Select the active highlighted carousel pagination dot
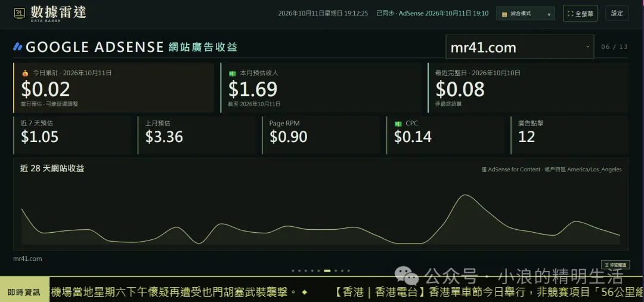The width and height of the screenshot is (644, 302). coord(327,271)
